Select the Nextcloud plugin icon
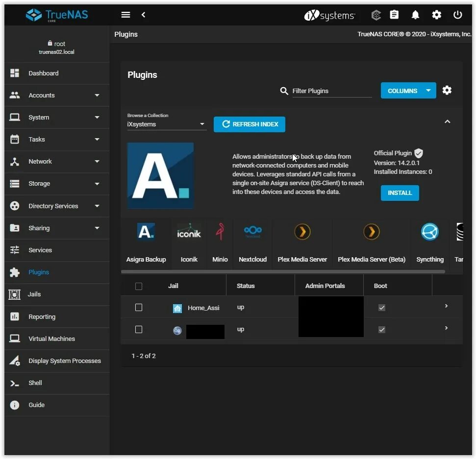This screenshot has height=459, width=476. pos(252,232)
